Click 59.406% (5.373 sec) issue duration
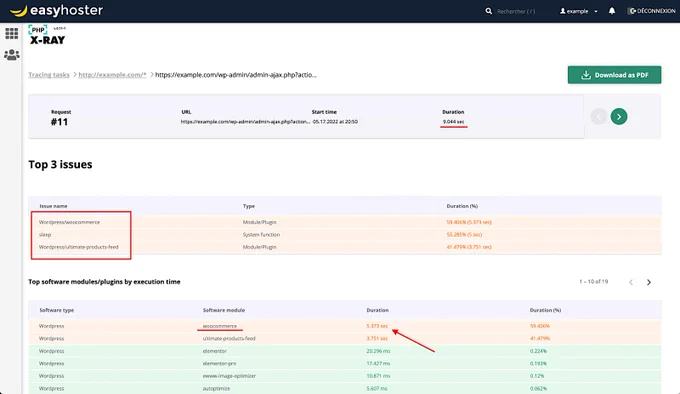Screen dimensions: 680x394 point(469,222)
